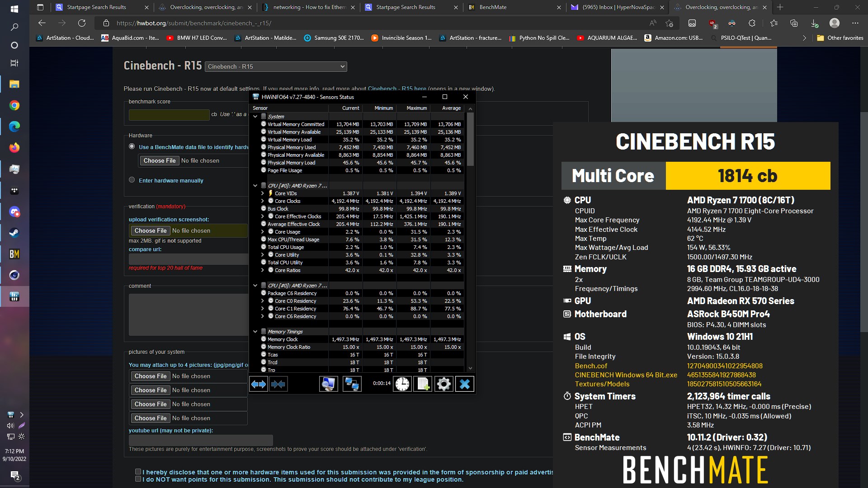Viewport: 868px width, 488px height.
Task: Tick the sponsorship disclosure checkbox
Action: pyautogui.click(x=138, y=472)
